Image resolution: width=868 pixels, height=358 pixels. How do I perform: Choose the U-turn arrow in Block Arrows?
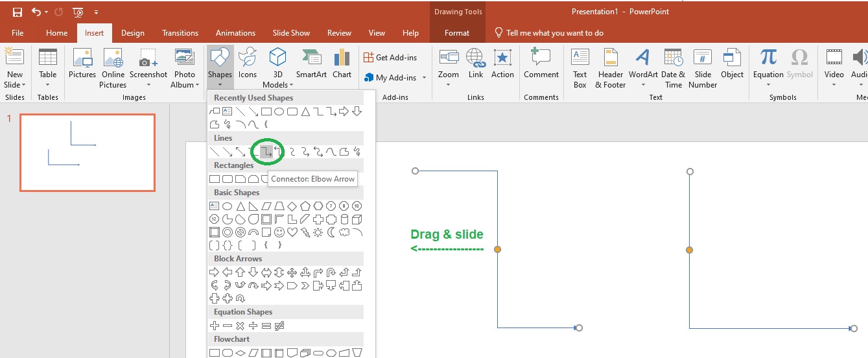coord(331,272)
